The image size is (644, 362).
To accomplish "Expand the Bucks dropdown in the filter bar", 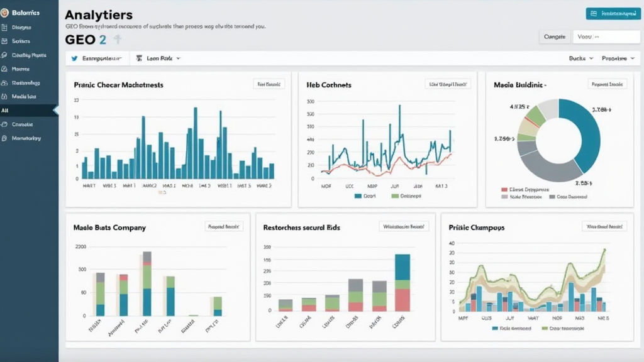I will coord(580,58).
